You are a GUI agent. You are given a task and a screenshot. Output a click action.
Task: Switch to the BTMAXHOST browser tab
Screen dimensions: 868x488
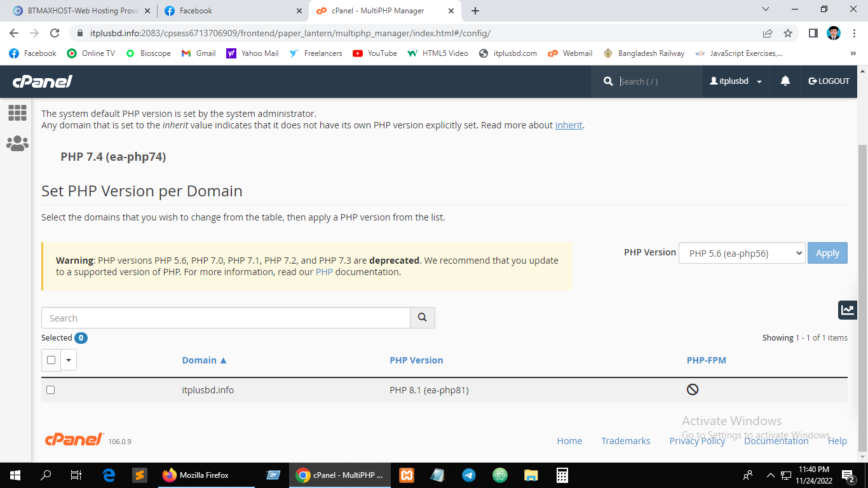pos(79,11)
